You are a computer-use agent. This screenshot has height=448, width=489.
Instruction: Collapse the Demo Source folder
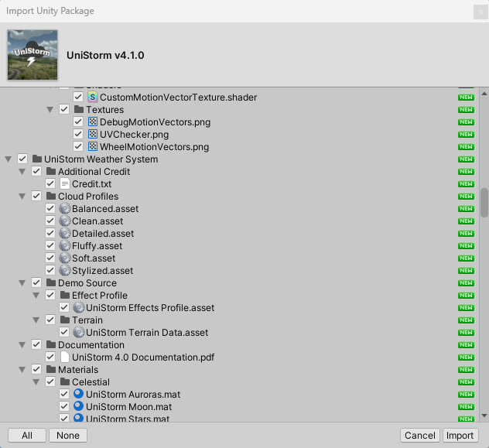pyautogui.click(x=22, y=283)
